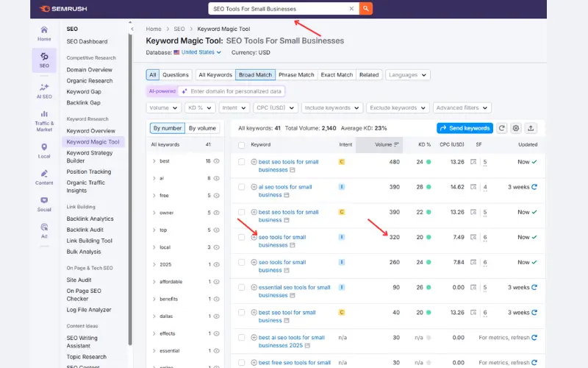Tick the select-all checkbox in the table header
The width and height of the screenshot is (588, 368).
pos(242,145)
